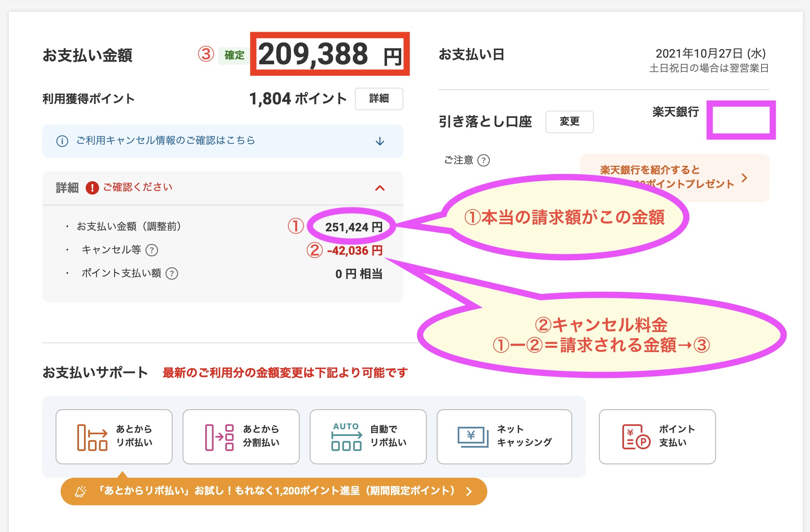The width and height of the screenshot is (810, 532).
Task: Click the 土日祝日の場合は翌営業日 note
Action: point(709,68)
